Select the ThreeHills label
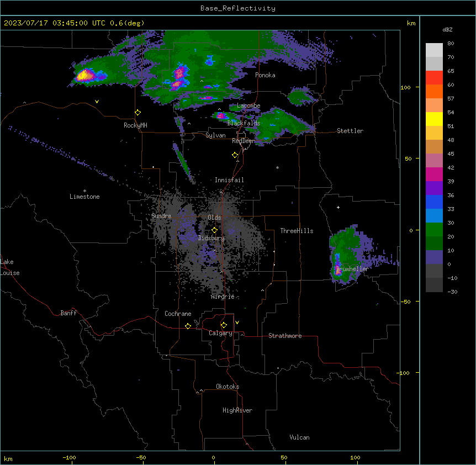476x465 pixels. pos(297,231)
